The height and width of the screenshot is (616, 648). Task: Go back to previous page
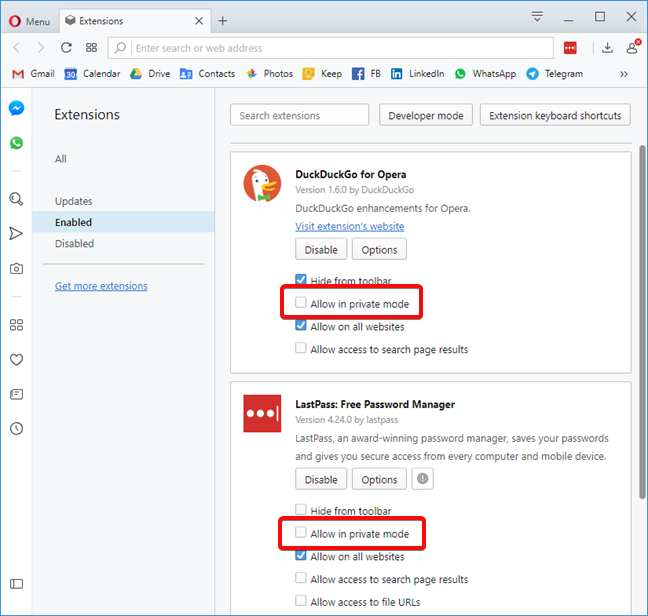pyautogui.click(x=17, y=48)
